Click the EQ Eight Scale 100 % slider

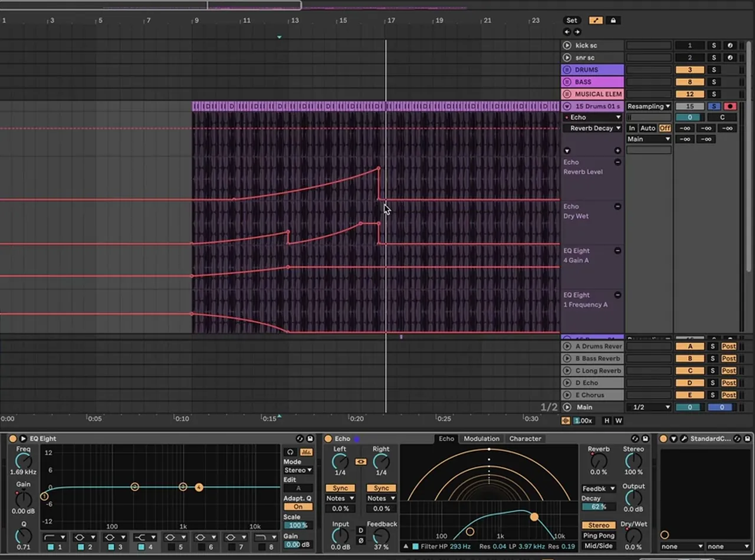tap(298, 525)
